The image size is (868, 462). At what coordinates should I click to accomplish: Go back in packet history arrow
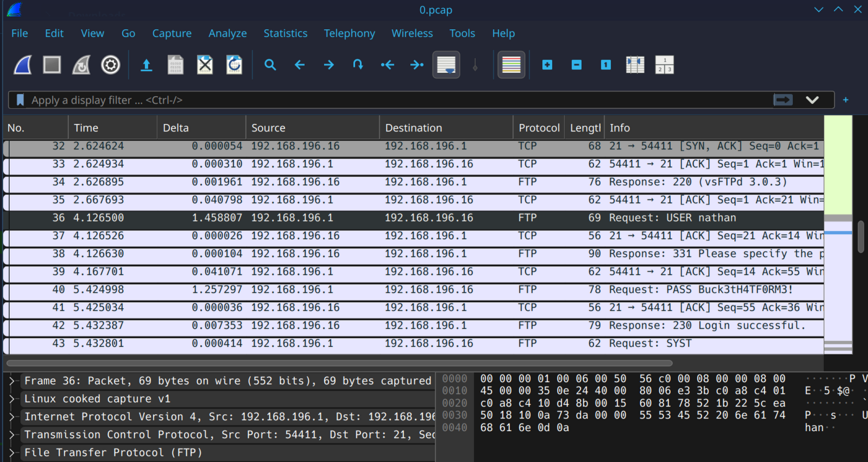tap(299, 65)
